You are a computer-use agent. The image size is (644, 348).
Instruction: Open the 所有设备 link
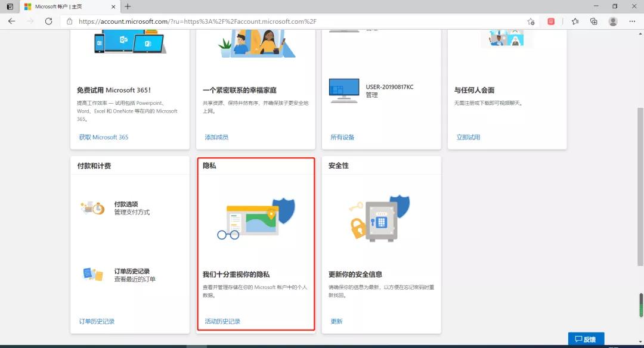342,137
